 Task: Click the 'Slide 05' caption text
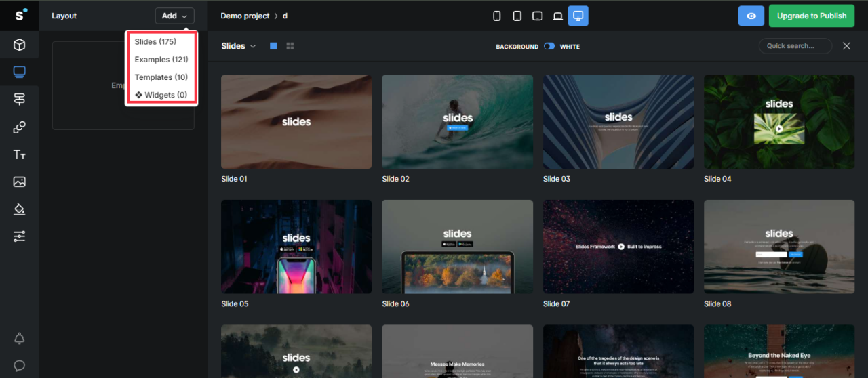pyautogui.click(x=235, y=304)
